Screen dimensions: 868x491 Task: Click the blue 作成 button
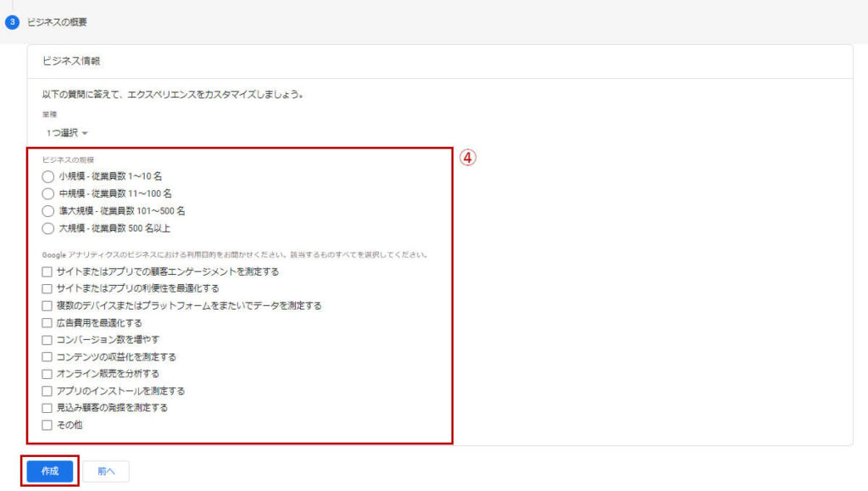pyautogui.click(x=50, y=471)
